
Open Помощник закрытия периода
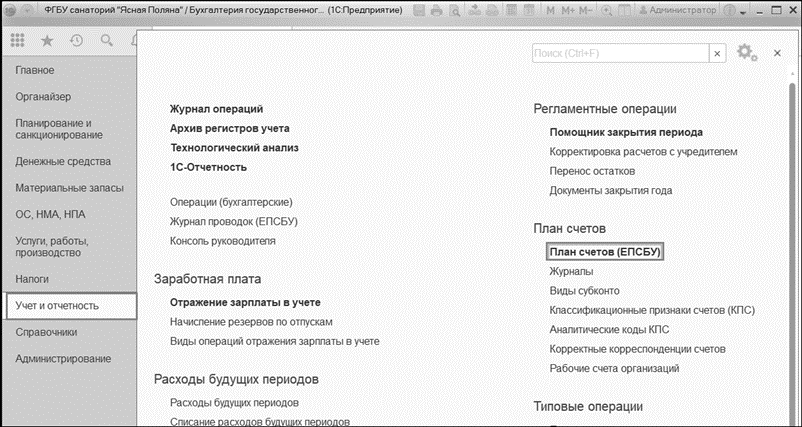point(626,132)
